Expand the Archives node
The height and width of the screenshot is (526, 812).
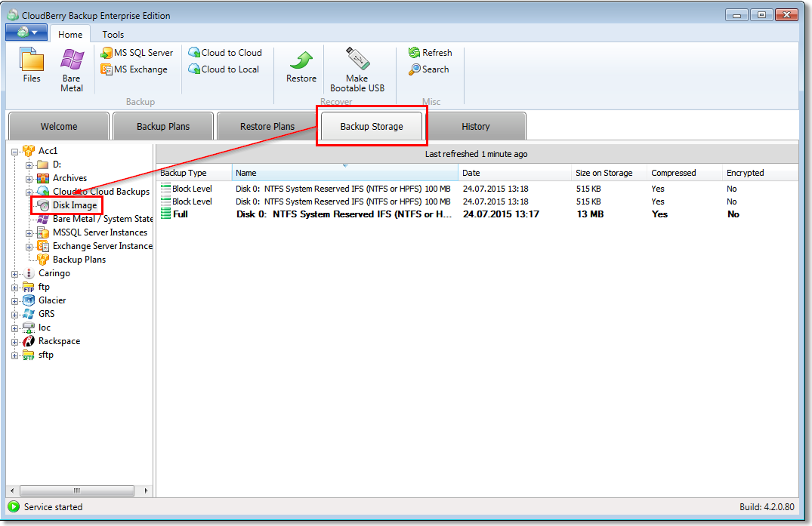(x=29, y=179)
